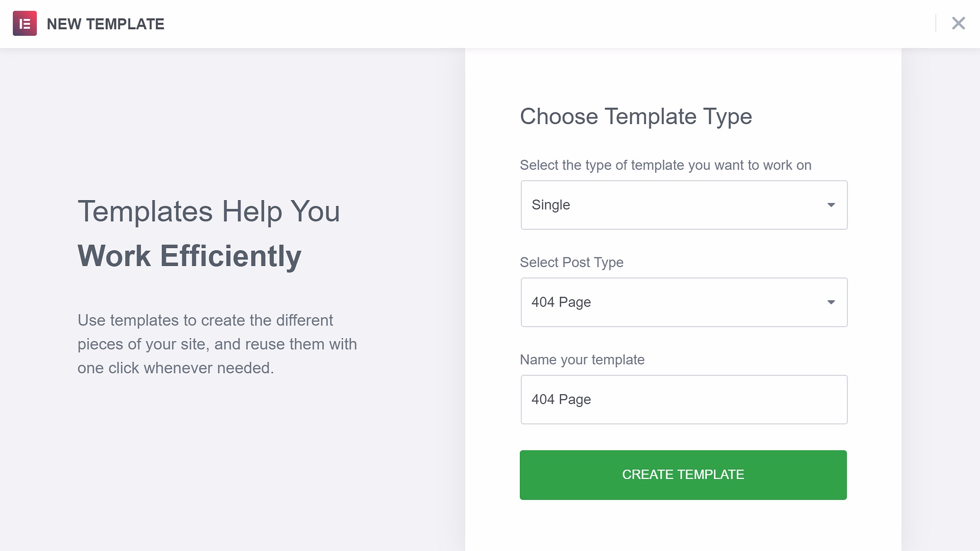Image resolution: width=980 pixels, height=551 pixels.
Task: Click the green Create Template action
Action: pyautogui.click(x=683, y=474)
